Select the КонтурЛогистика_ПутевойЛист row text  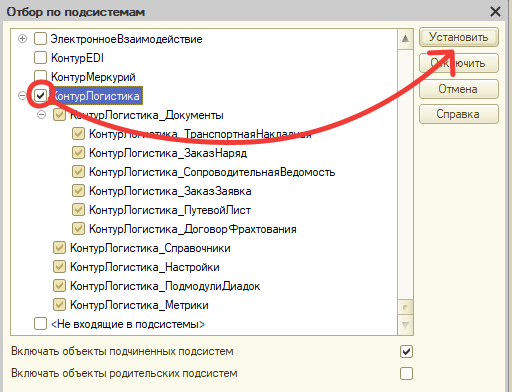(x=170, y=210)
